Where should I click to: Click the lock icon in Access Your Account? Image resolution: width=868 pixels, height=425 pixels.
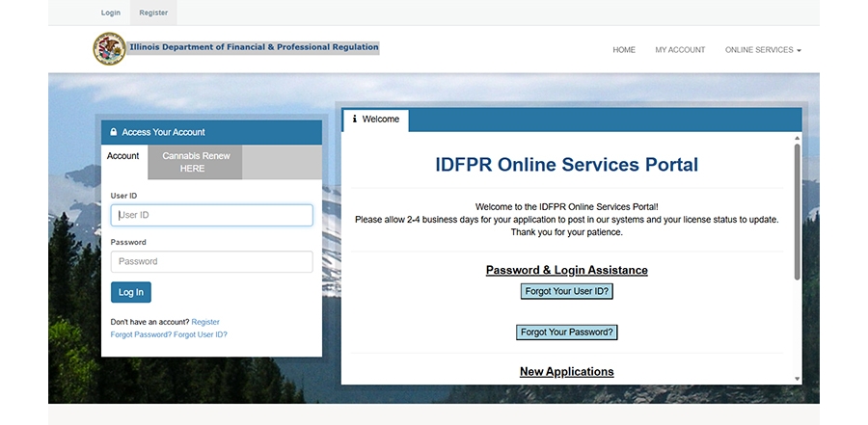pyautogui.click(x=114, y=132)
